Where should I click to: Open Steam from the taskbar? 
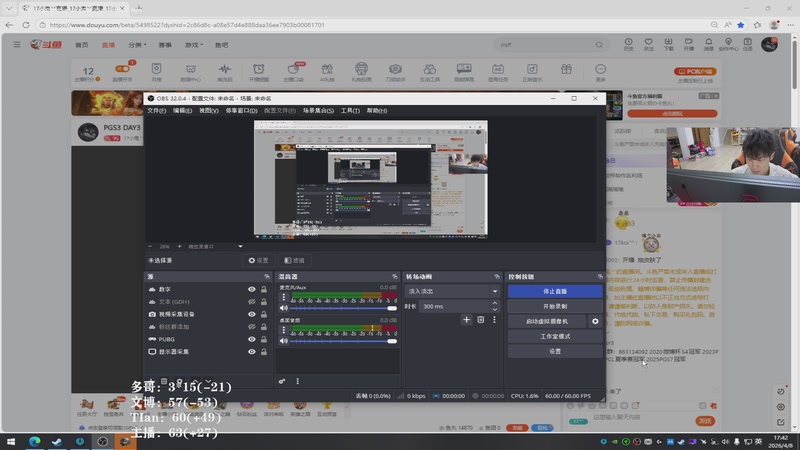tap(57, 442)
